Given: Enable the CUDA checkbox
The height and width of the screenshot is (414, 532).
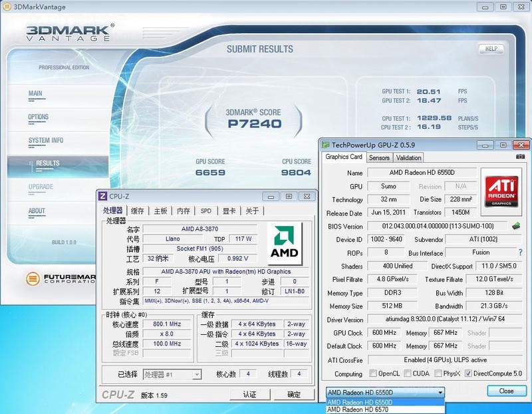Looking at the screenshot, I should [407, 373].
